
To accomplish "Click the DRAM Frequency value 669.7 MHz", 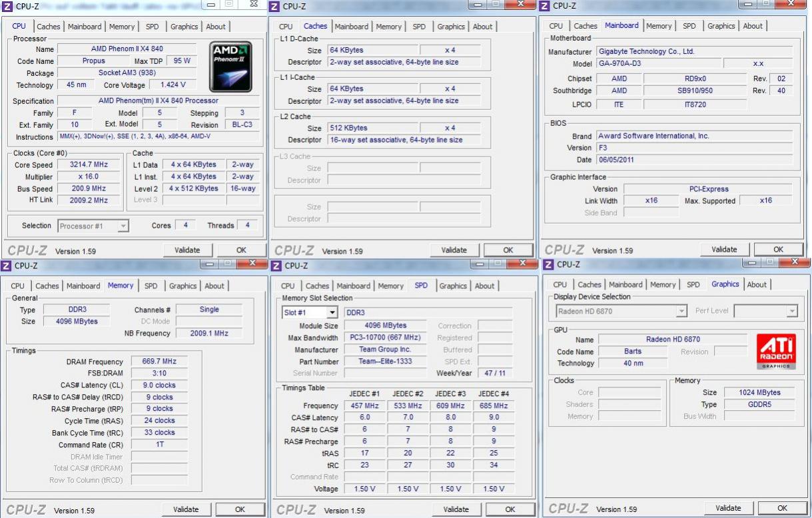I will click(x=159, y=362).
